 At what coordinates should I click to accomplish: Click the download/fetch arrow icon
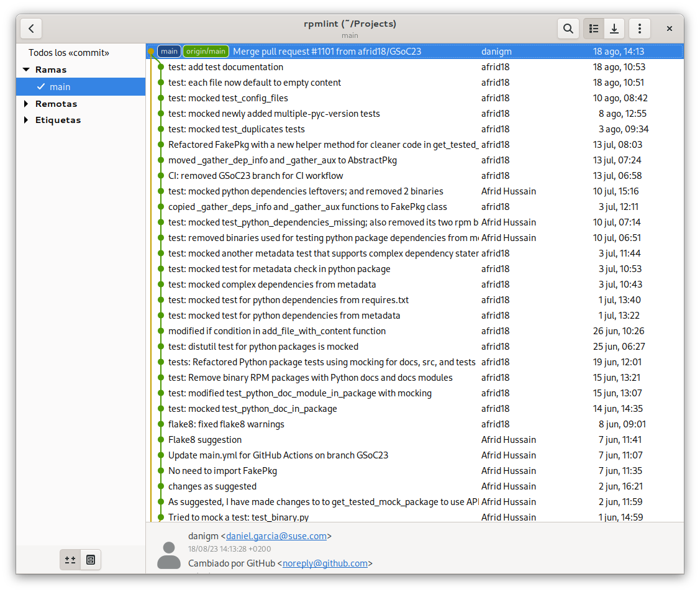click(x=614, y=29)
